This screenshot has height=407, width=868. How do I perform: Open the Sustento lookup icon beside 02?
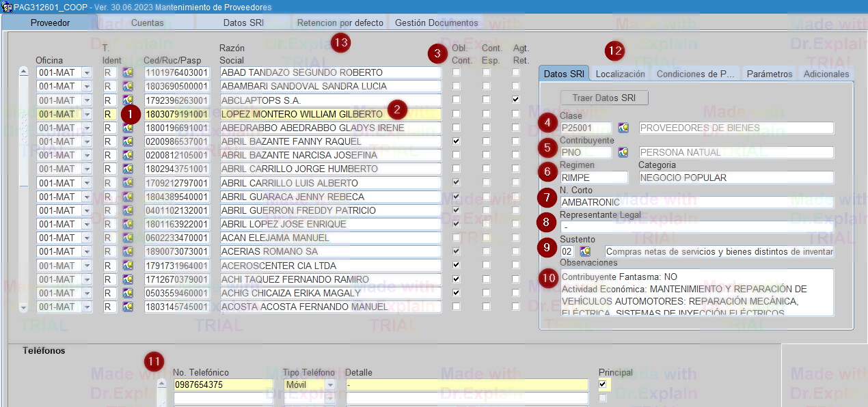[584, 252]
